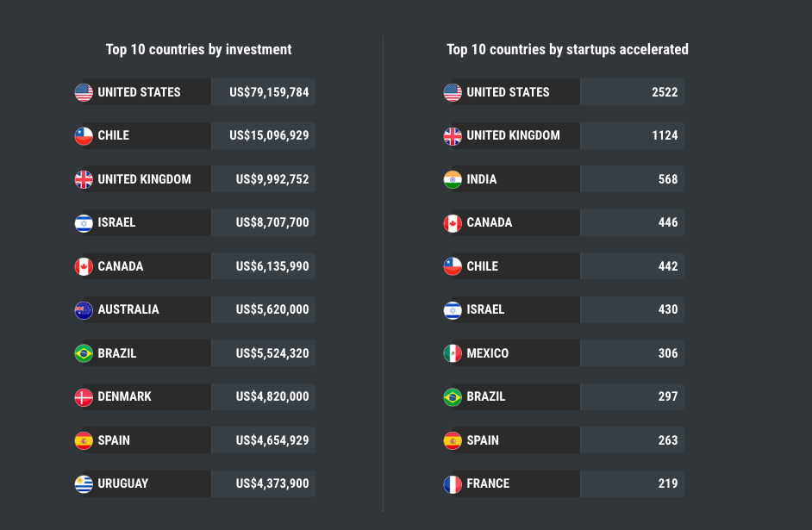The width and height of the screenshot is (812, 530).
Task: Click the Denmark flag icon
Action: click(x=84, y=396)
